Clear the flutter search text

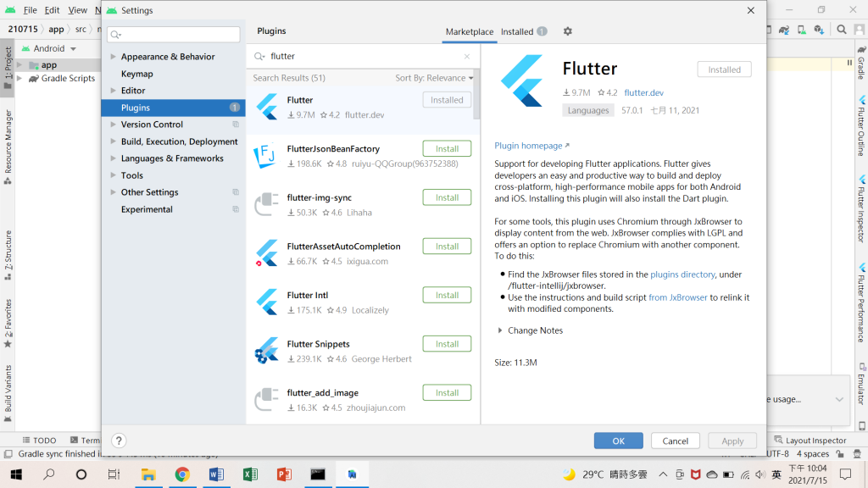(467, 57)
